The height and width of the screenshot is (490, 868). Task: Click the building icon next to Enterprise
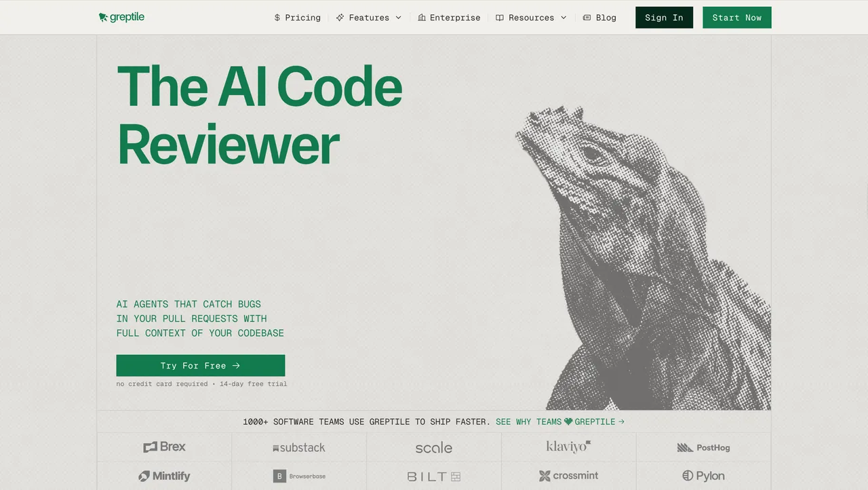pos(422,18)
